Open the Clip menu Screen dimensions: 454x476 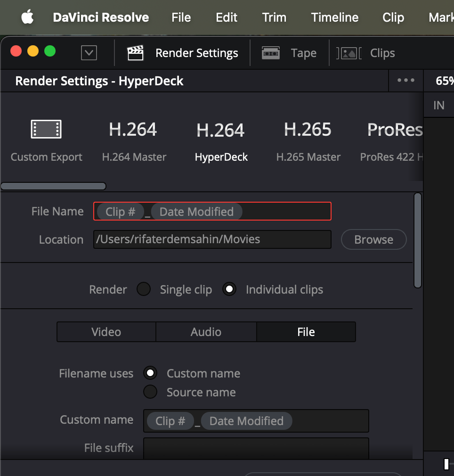[x=393, y=17]
